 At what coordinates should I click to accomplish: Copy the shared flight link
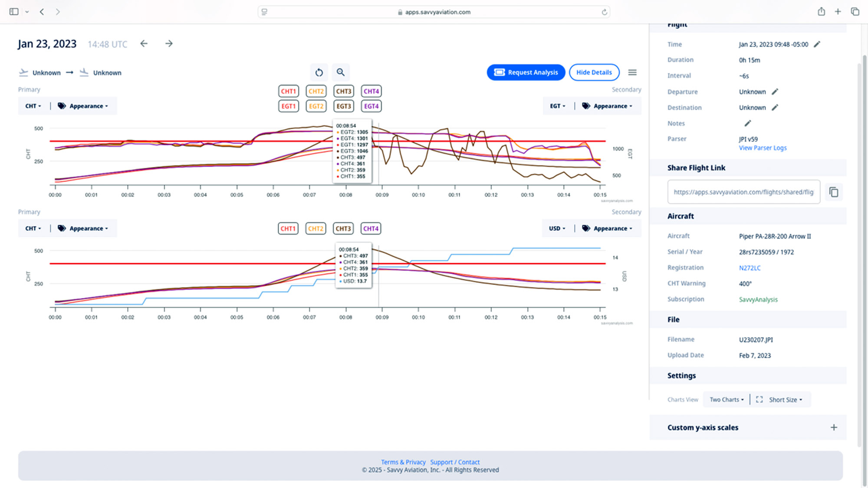click(833, 192)
